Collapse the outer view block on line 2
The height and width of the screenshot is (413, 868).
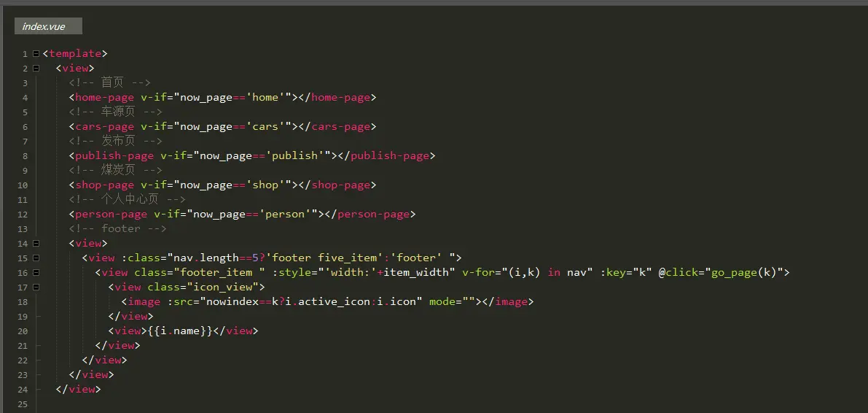click(x=36, y=68)
